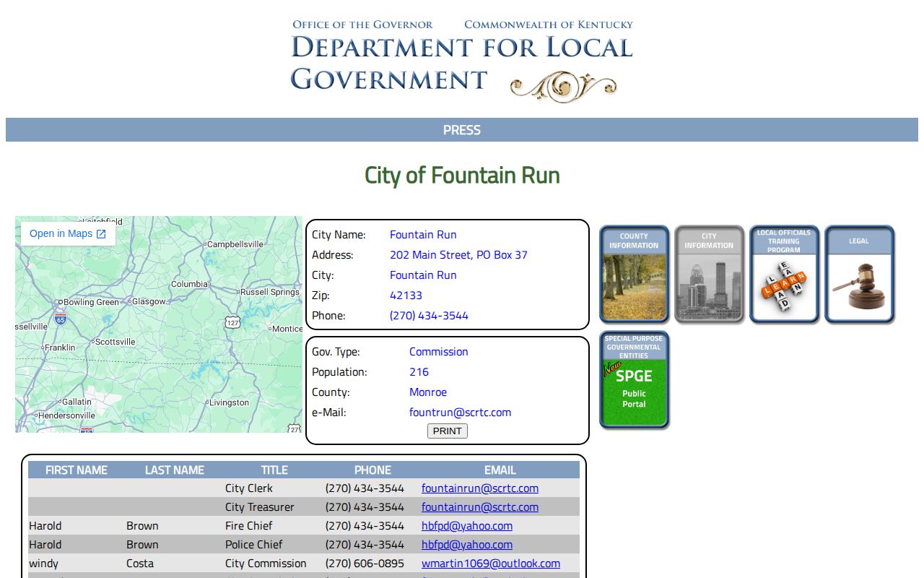Click the Fire Chief email hbfpd@yahoo.com
The width and height of the screenshot is (924, 578).
467,526
